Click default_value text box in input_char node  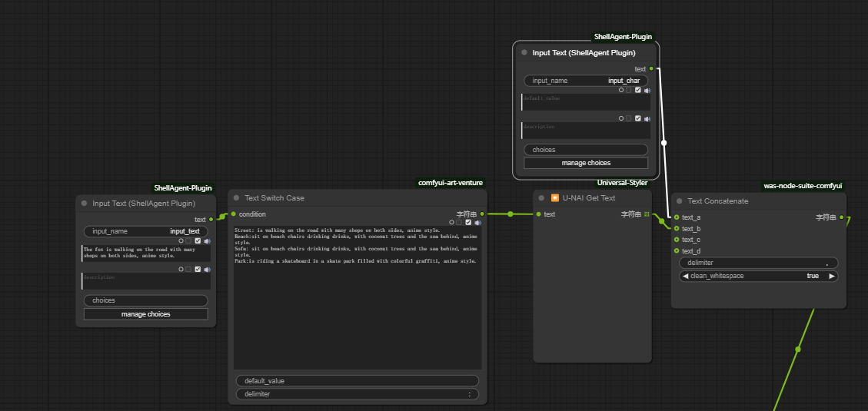coord(586,102)
